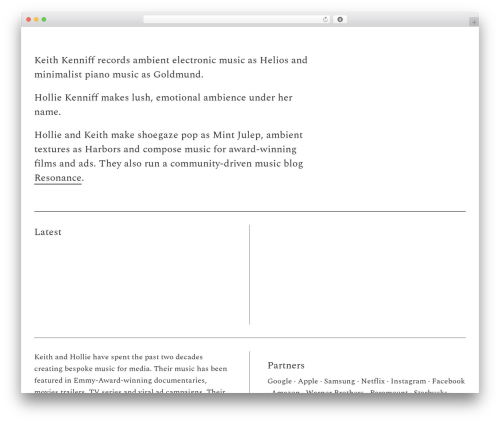This screenshot has height=423, width=500.
Task: Click the paragraph mentioning Mint Julep and Harbors
Action: coord(169,156)
